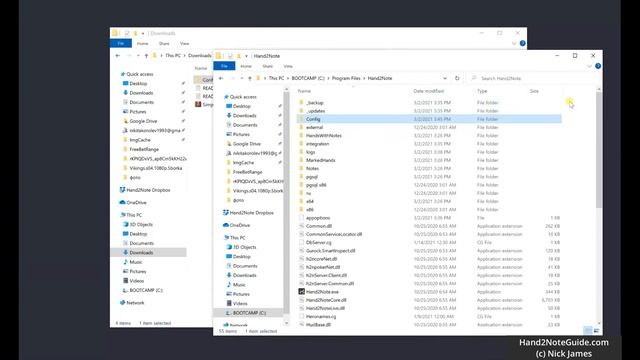Switch to details view in Hand2Note window

587,330
